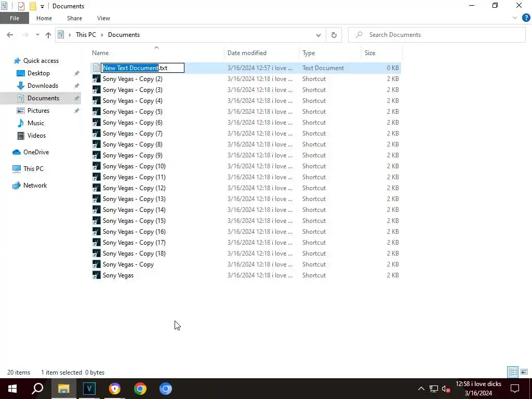Switch to Details view layout
532x399 pixels.
tap(513, 372)
